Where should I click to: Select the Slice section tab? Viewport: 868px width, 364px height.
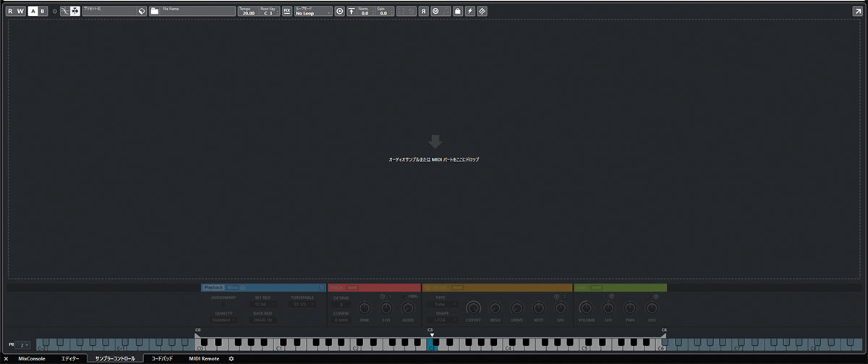[x=233, y=287]
